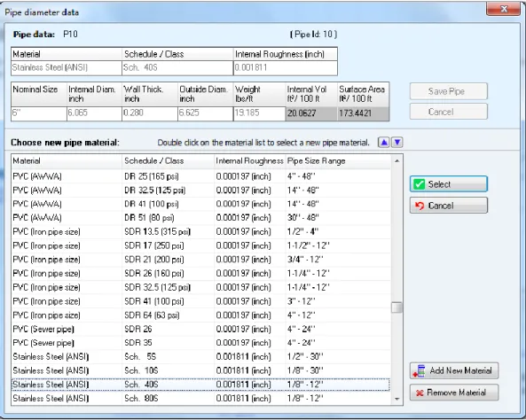Viewport: 526px width, 420px height.
Task: Click the Internal Vol value 20.0627
Action: click(x=311, y=113)
